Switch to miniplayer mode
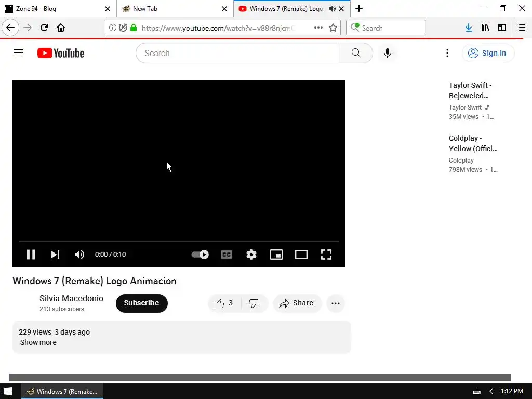532x399 pixels. pyautogui.click(x=276, y=255)
